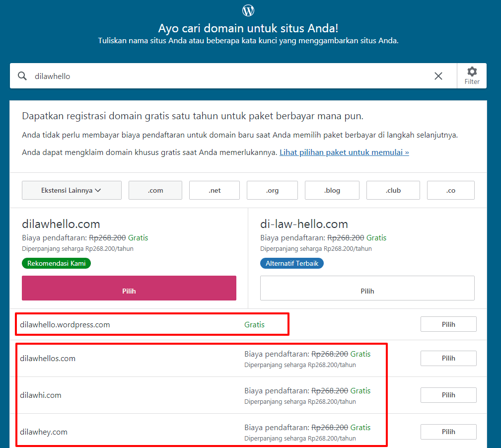Click the WordPress logo at top

click(248, 10)
